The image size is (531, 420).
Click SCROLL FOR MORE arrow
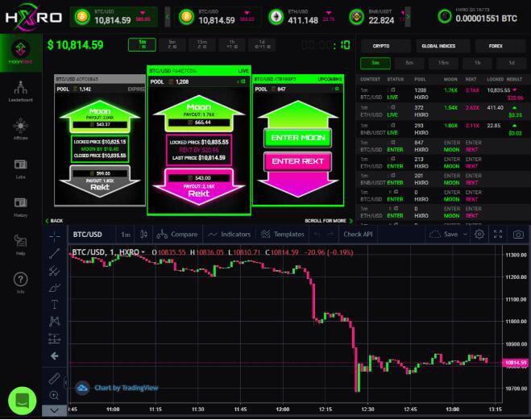(351, 221)
